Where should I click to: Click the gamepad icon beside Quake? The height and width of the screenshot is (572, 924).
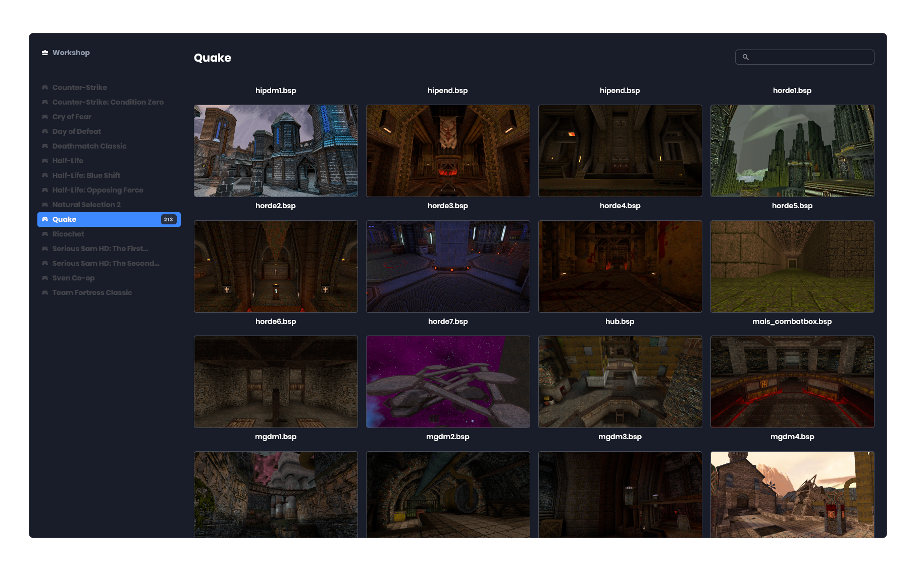[45, 219]
